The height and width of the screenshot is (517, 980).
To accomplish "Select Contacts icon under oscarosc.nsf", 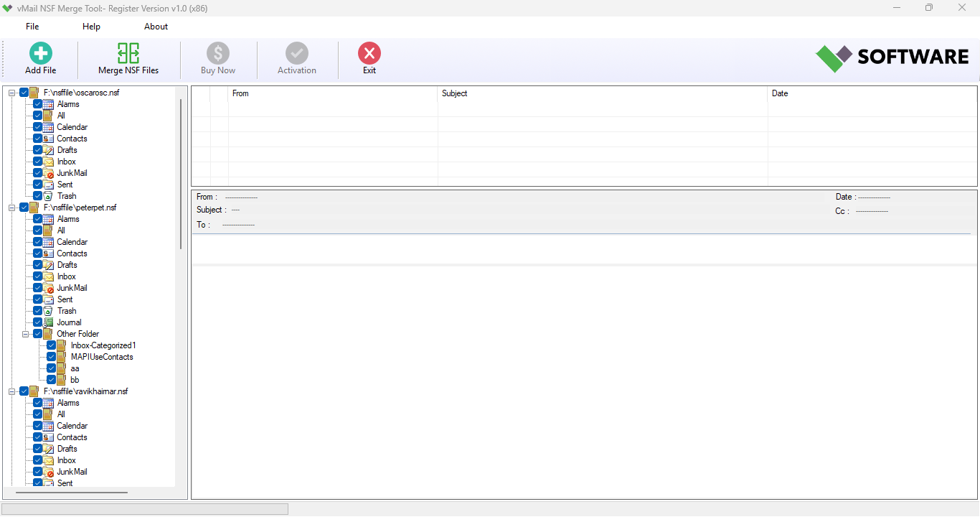I will pos(48,139).
